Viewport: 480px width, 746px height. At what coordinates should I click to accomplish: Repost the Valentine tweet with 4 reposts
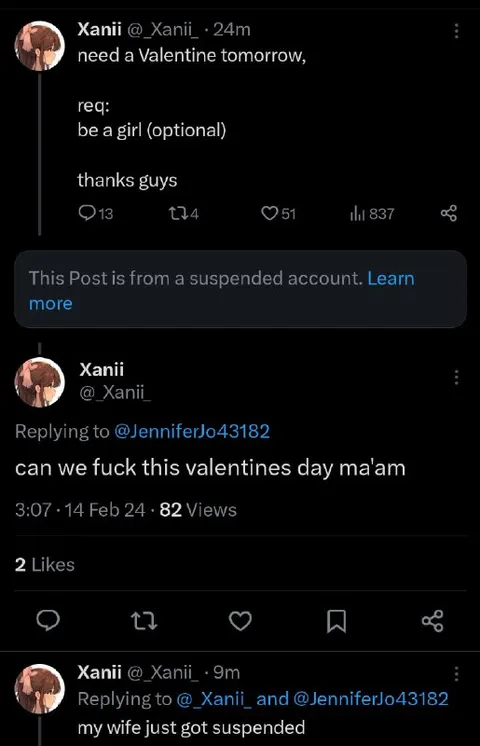coord(183,214)
